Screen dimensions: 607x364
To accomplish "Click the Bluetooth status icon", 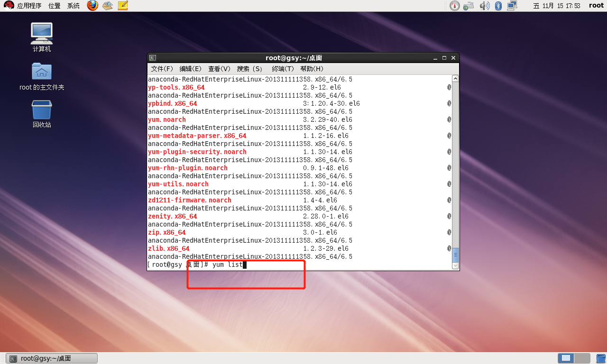I will point(498,6).
